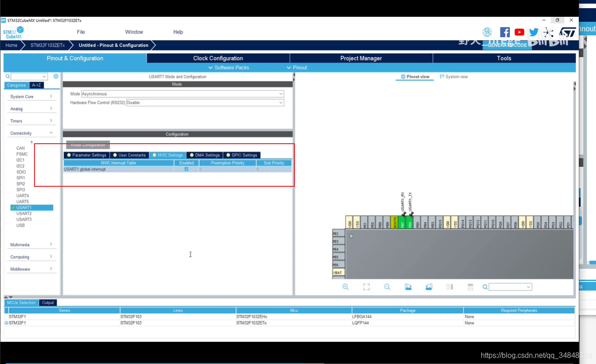Expand the Multimedia category

tap(31, 245)
